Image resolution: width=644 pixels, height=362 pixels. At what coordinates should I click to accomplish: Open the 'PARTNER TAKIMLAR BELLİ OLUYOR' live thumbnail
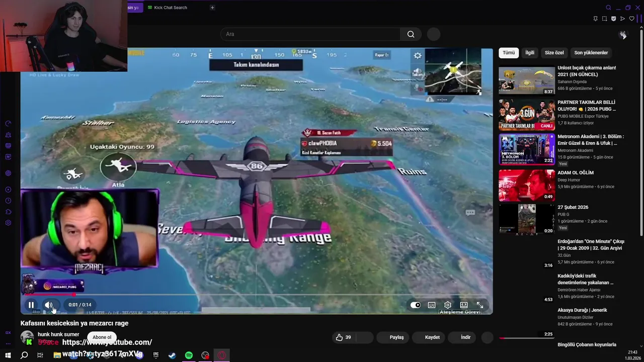tap(527, 115)
